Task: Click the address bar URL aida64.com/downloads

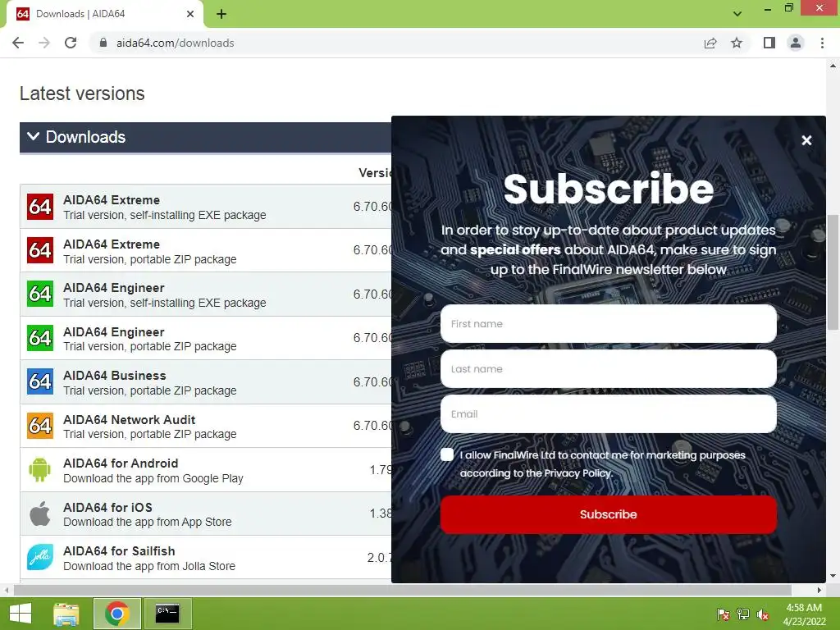Action: (176, 43)
